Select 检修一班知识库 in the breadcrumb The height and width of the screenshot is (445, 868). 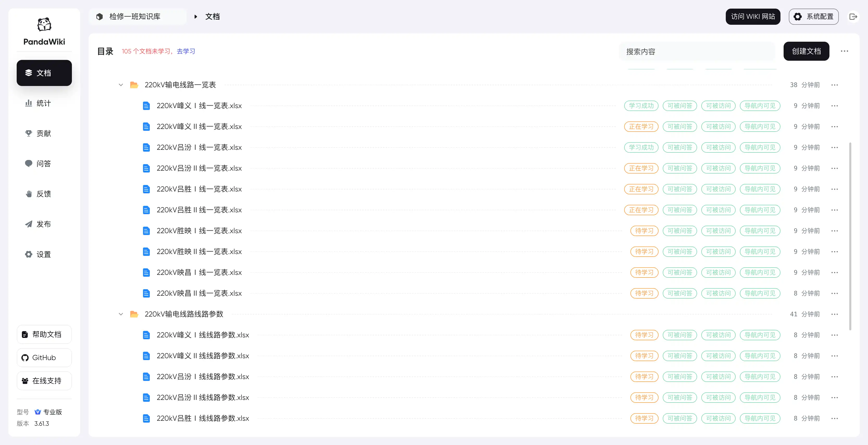(135, 16)
